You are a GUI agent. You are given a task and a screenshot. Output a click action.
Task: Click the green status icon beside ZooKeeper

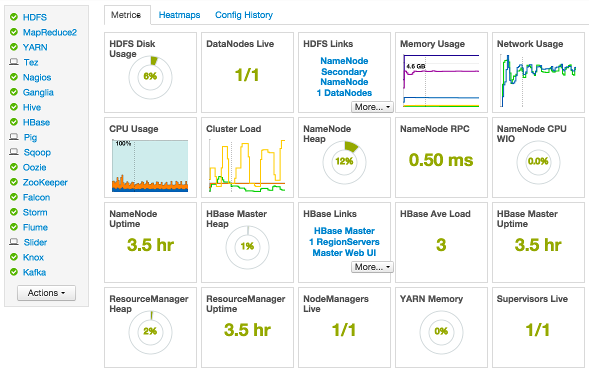(x=14, y=182)
